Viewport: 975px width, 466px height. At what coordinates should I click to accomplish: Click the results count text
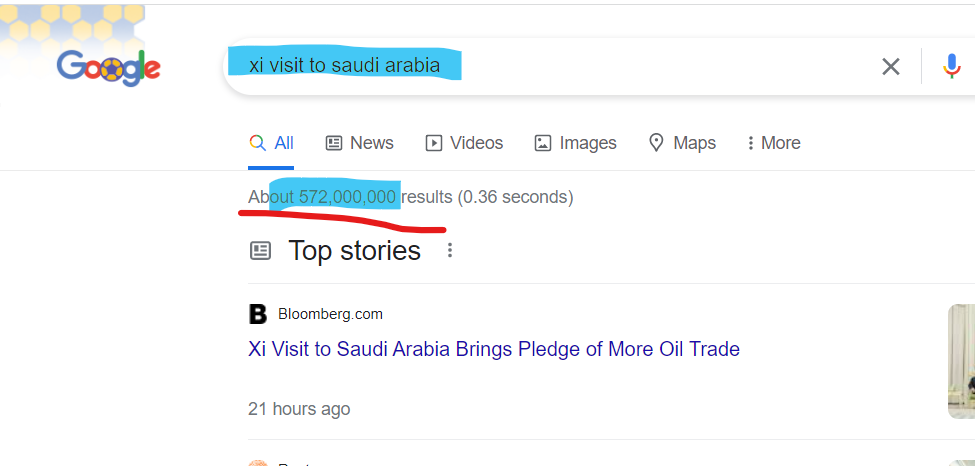(x=410, y=197)
